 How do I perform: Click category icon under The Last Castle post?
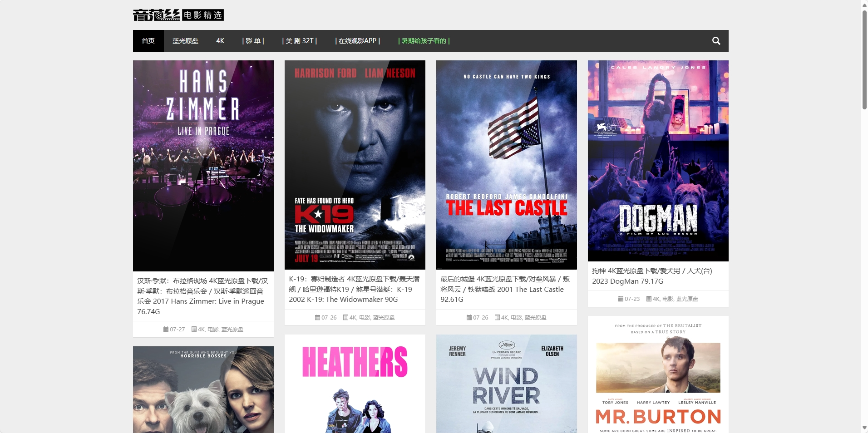click(x=497, y=318)
